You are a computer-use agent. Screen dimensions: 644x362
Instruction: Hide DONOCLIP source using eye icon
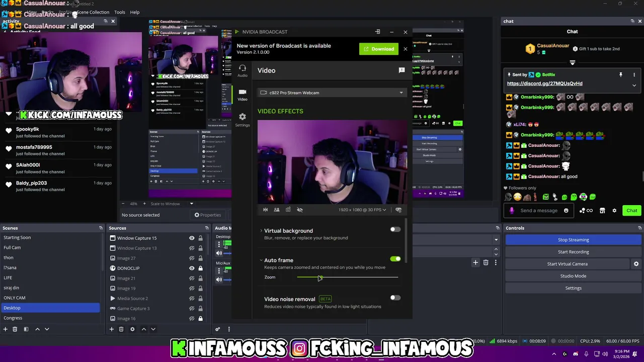[x=192, y=268]
